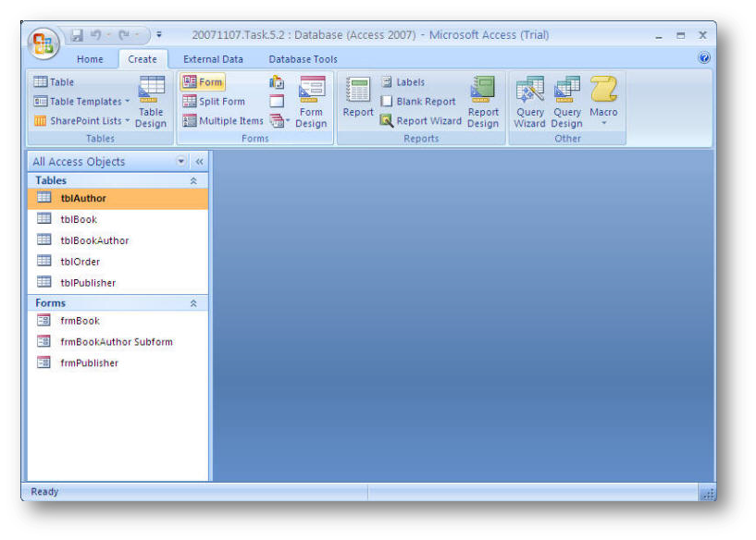Click the Report Design icon
The image size is (756, 540).
(482, 102)
